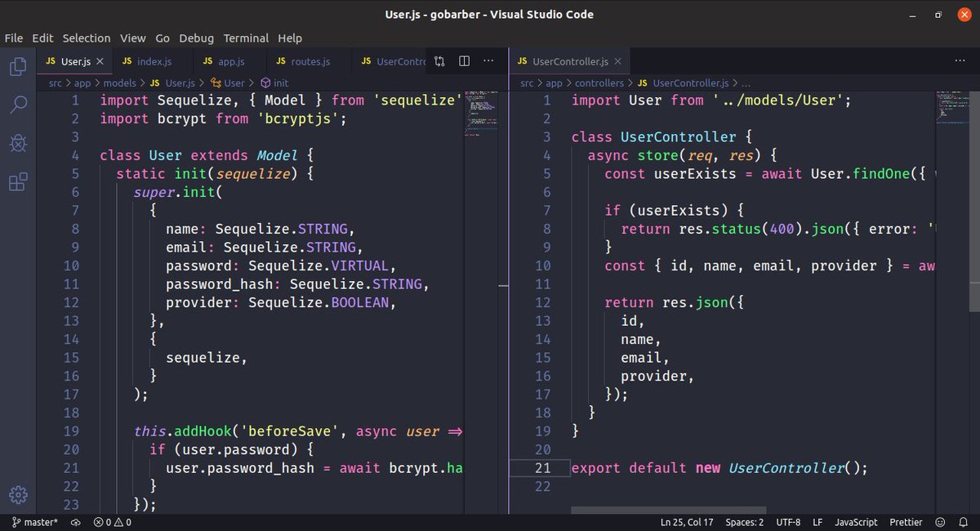Select the UserController.js tab in right editor

[x=570, y=61]
